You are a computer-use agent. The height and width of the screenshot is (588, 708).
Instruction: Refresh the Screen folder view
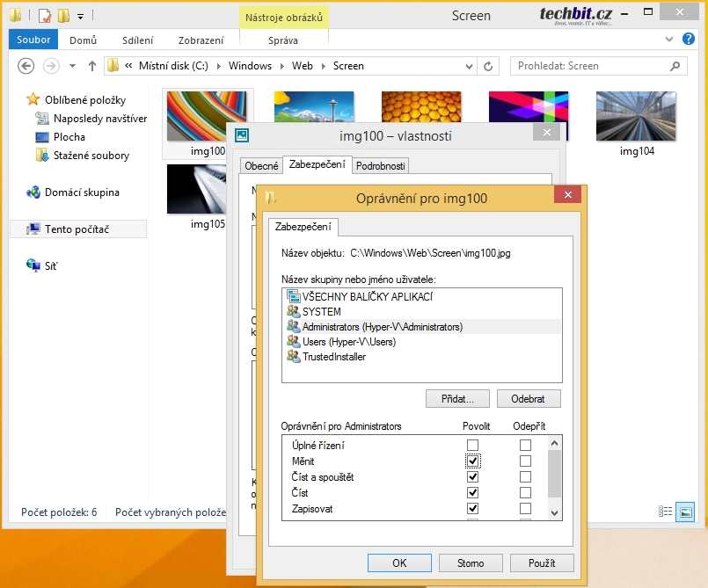(488, 66)
